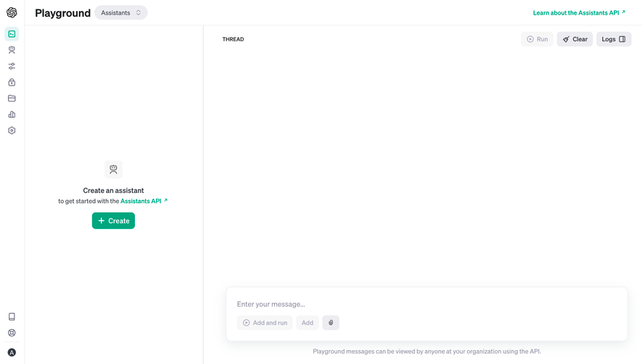Screen dimensions: 642x364
Task: Click the OpenAI logo icon
Action: coord(12,13)
